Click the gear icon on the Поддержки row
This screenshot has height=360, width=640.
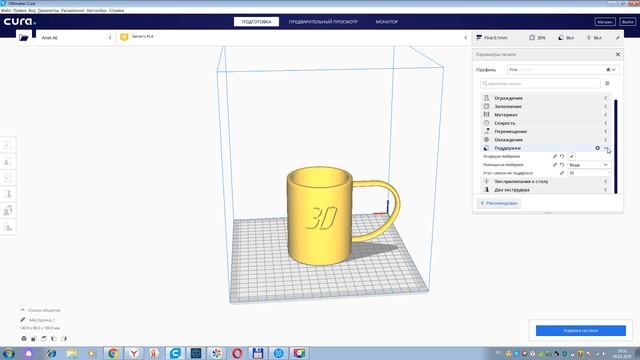pyautogui.click(x=598, y=148)
